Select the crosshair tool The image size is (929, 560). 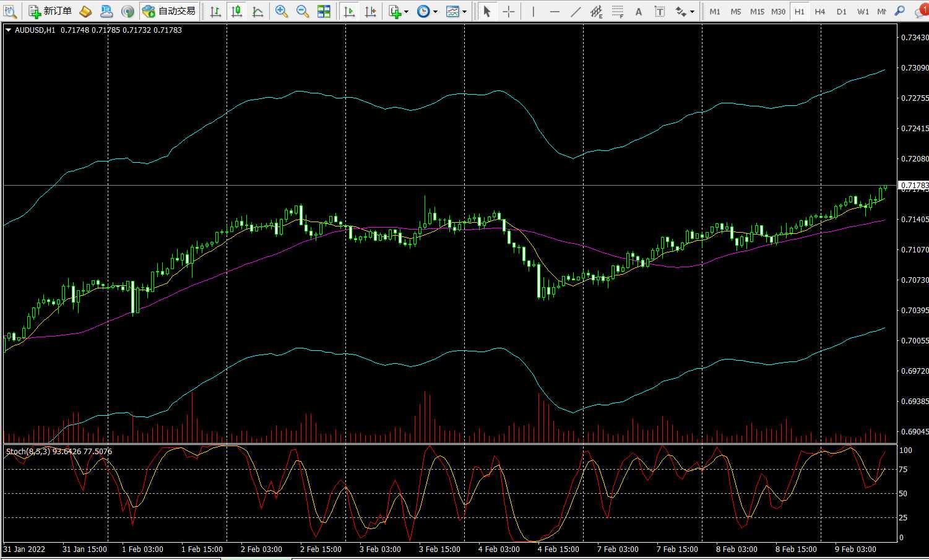tap(509, 11)
